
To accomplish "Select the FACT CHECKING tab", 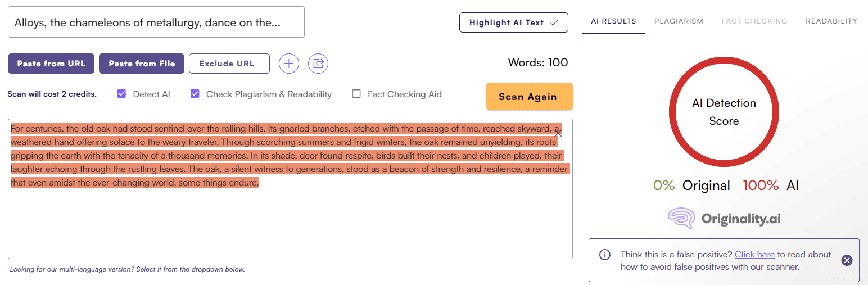I will 754,21.
